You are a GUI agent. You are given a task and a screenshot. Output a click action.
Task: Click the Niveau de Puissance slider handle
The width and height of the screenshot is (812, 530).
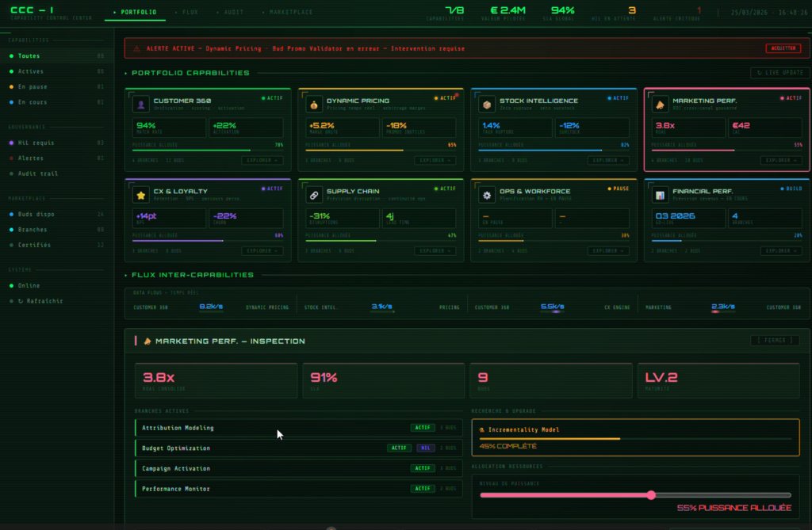click(651, 495)
